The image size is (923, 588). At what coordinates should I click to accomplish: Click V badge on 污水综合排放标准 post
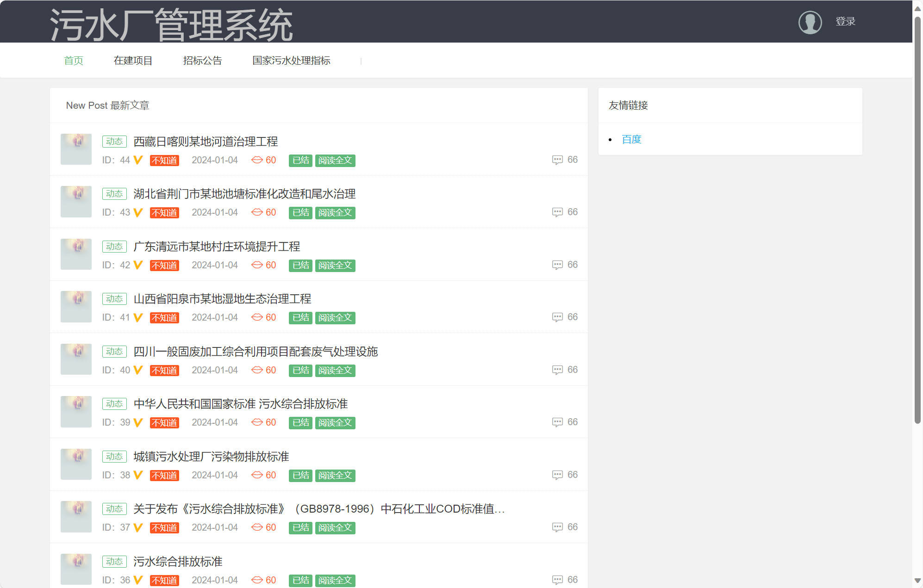point(137,580)
